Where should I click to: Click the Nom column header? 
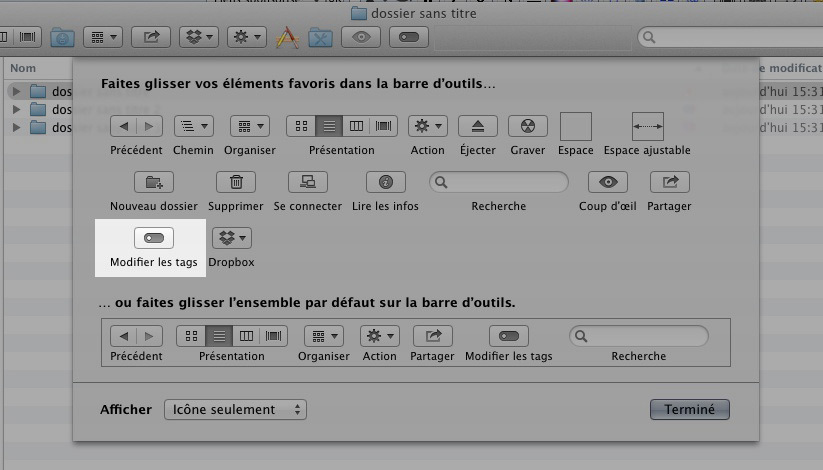pyautogui.click(x=23, y=68)
